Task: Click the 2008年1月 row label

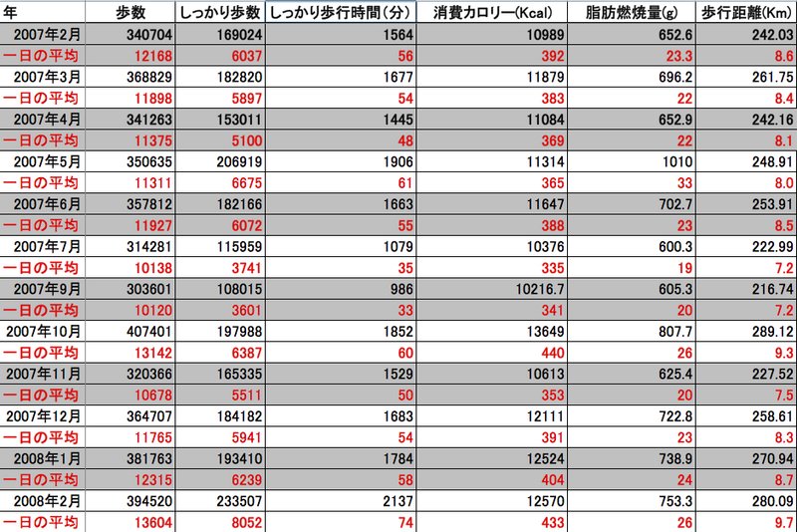Action: click(x=43, y=459)
